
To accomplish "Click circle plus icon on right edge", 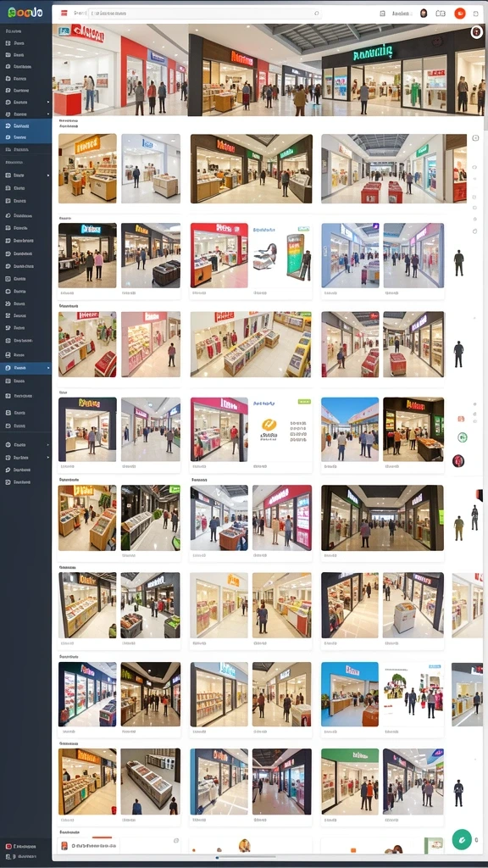I will pos(475,138).
